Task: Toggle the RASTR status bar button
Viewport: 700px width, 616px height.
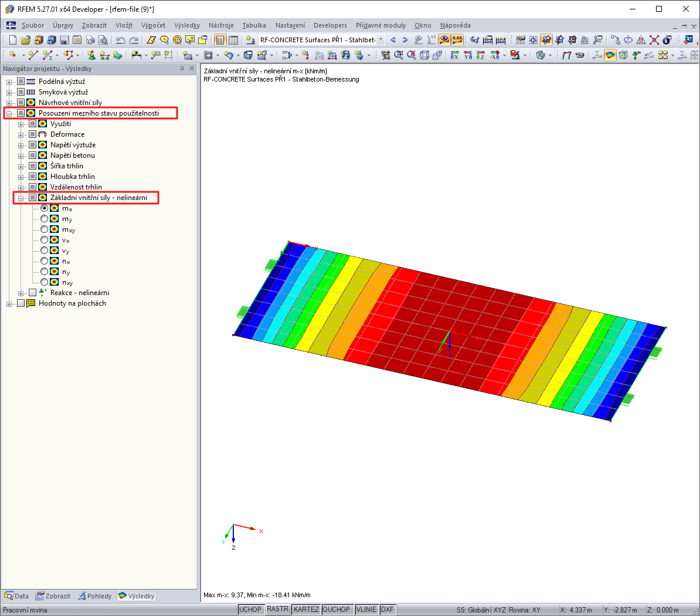Action: tap(277, 610)
